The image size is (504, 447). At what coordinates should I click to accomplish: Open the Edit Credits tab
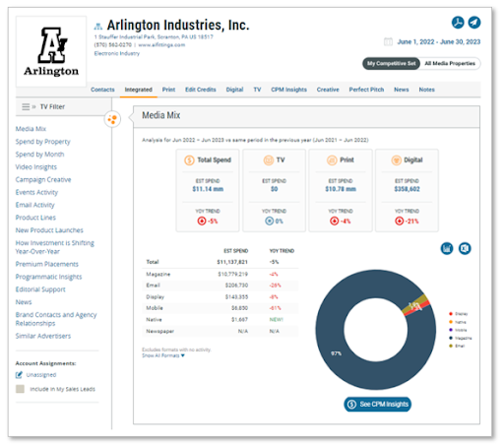click(x=201, y=90)
